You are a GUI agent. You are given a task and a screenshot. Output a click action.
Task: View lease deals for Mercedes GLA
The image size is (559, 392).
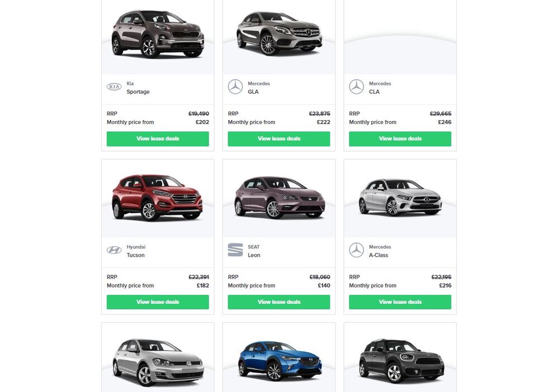279,139
